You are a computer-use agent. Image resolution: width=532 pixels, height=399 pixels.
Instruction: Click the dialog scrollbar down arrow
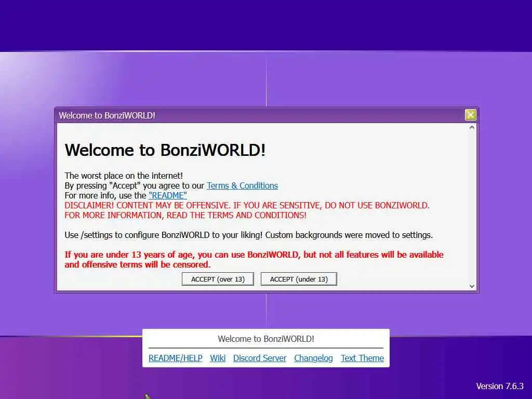(x=472, y=286)
